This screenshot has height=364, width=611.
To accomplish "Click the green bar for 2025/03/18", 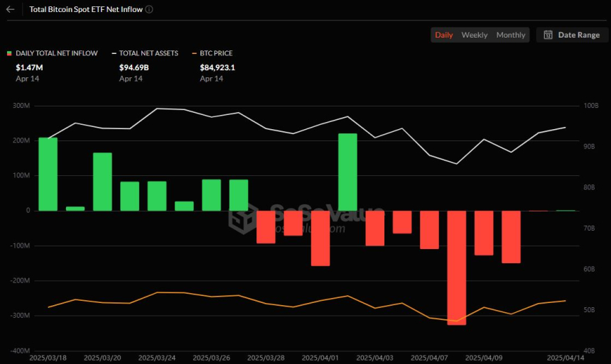I will pyautogui.click(x=48, y=175).
